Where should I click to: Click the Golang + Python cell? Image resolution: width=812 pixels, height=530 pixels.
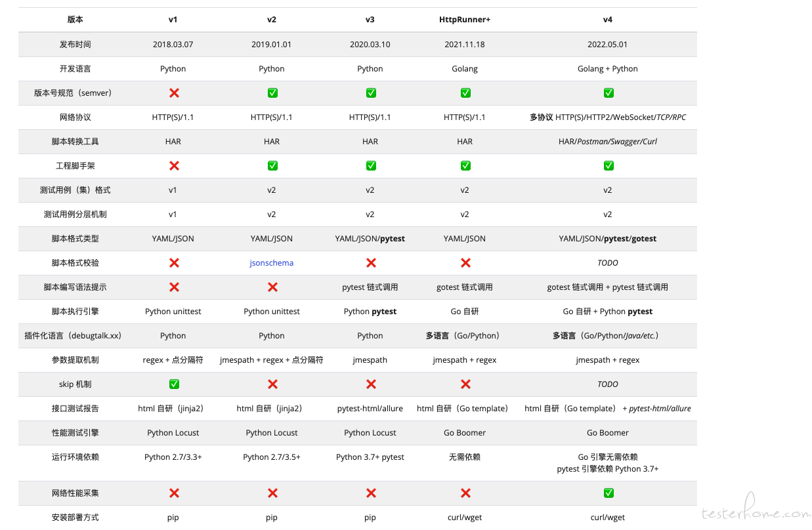(x=608, y=69)
